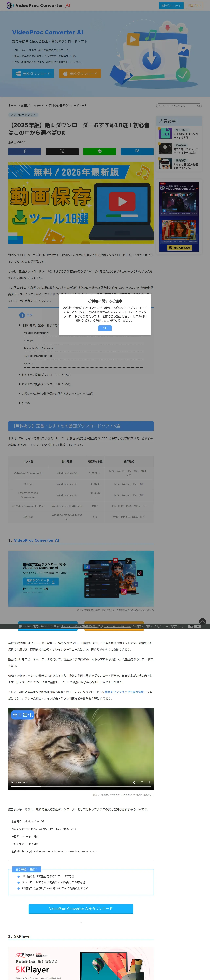Share via Hatena Bookmark B! button

137,151
